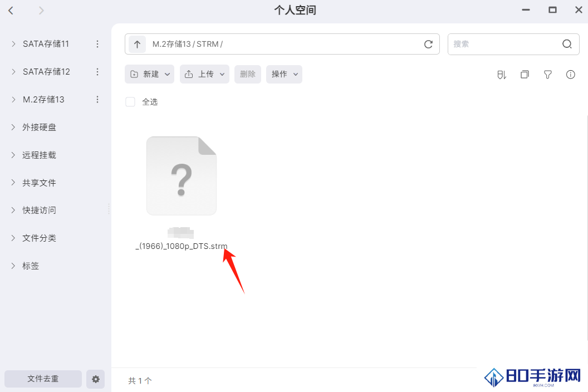The image size is (588, 392).
Task: Expand the 新建 dropdown
Action: [149, 74]
